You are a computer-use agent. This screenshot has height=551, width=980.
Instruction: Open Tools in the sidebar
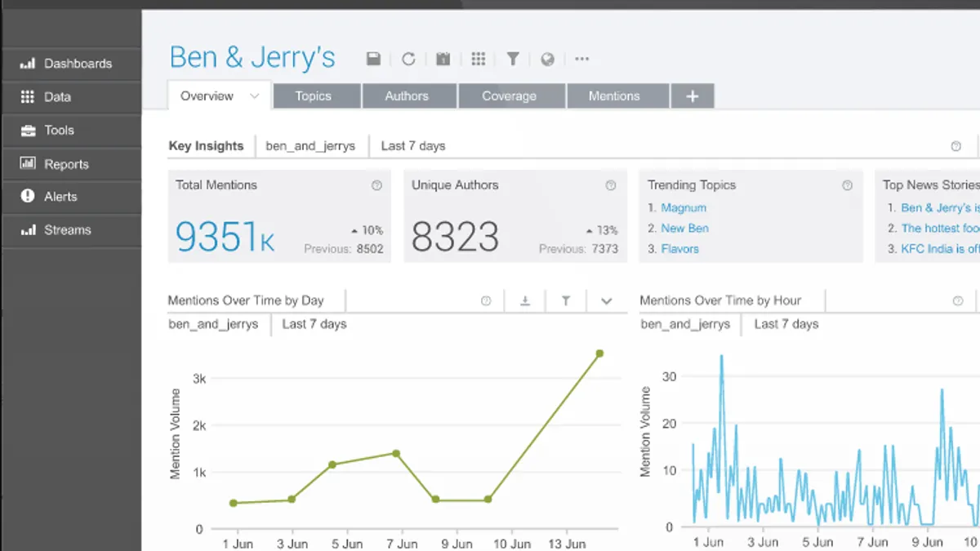click(x=71, y=131)
